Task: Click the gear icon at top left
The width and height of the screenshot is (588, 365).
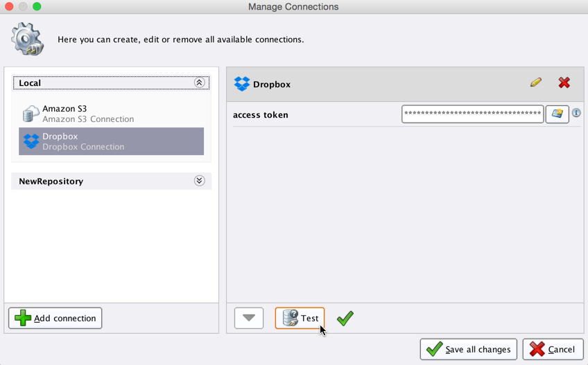Action: (27, 38)
